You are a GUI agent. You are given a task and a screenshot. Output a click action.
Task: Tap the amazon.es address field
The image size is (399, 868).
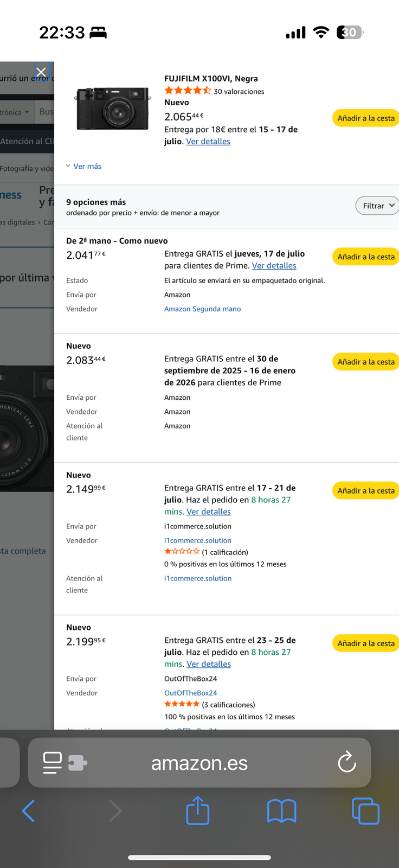[x=200, y=763]
